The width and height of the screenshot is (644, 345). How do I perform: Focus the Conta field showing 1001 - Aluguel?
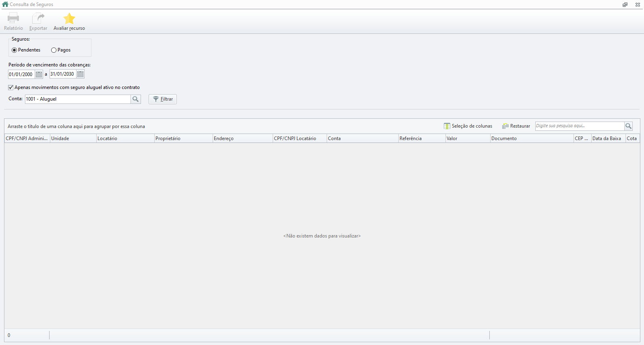coord(78,99)
